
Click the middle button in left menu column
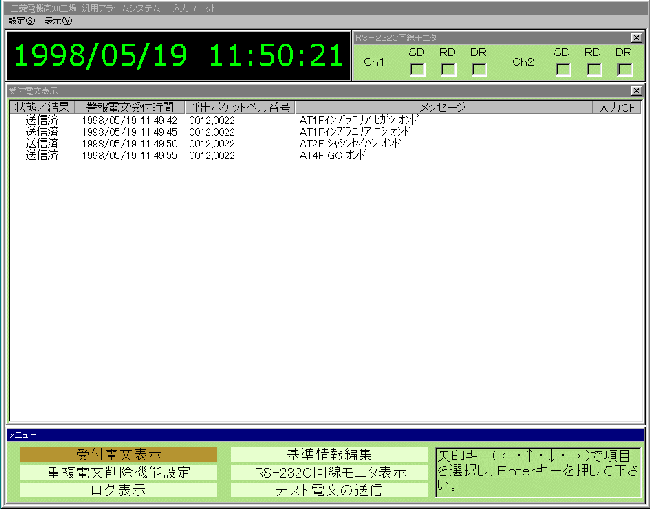pos(118,472)
